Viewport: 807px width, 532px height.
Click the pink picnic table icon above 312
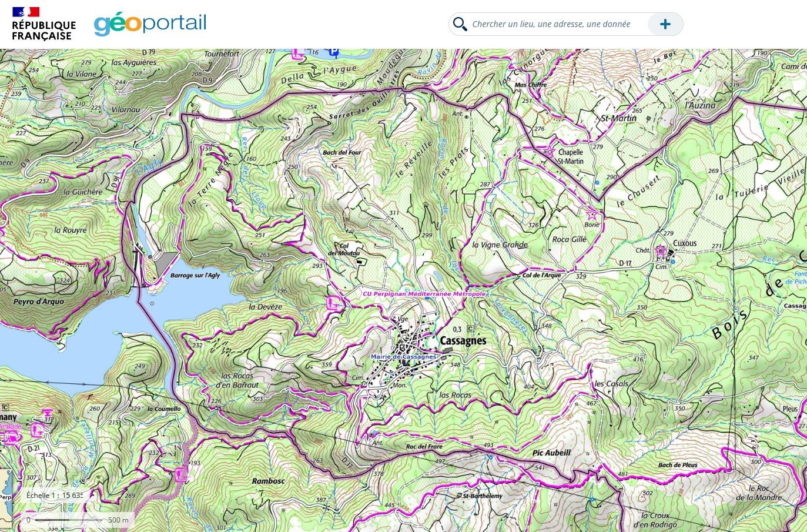point(46,413)
